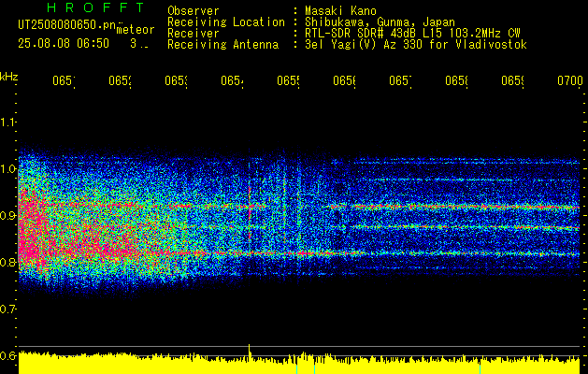Click the HROFFT title text
This screenshot has height=374, width=588.
[96, 7]
